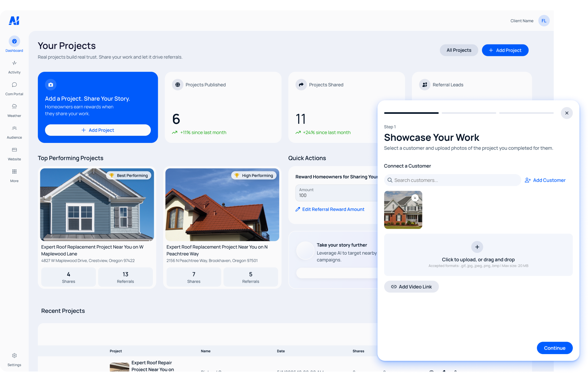Click the Date column header
Image resolution: width=588 pixels, height=382 pixels.
281,351
